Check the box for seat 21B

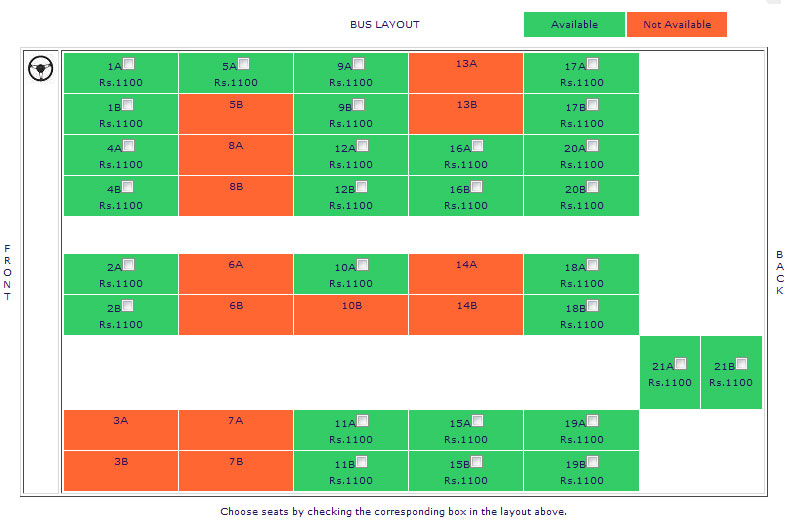tap(742, 363)
